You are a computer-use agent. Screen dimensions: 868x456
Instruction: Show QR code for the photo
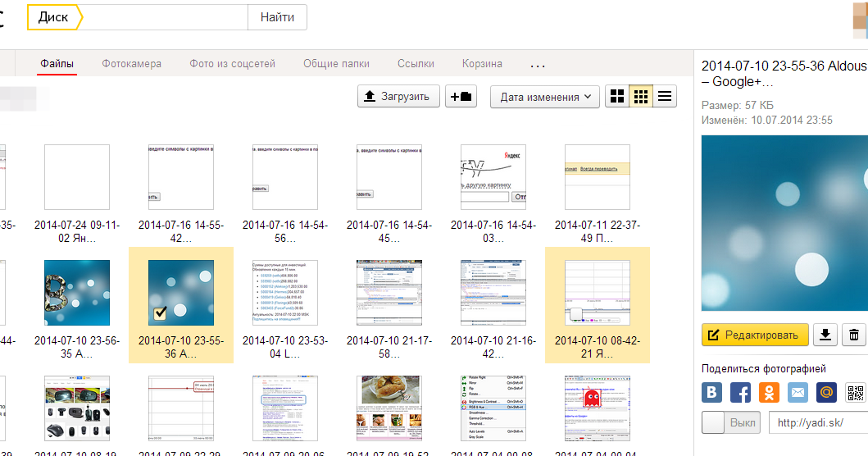click(855, 392)
